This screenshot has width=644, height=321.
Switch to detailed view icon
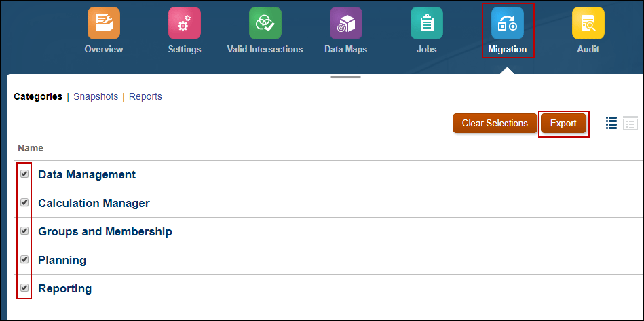pos(630,123)
